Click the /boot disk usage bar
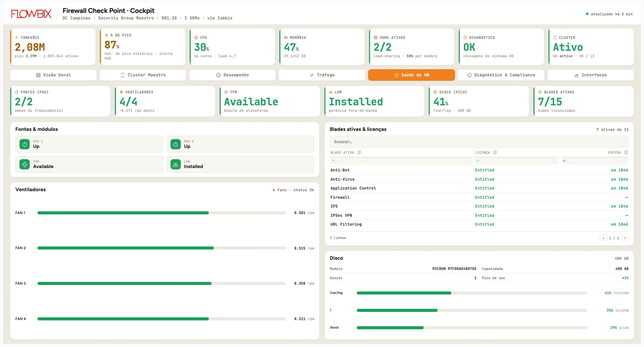644x347 pixels. click(472, 328)
